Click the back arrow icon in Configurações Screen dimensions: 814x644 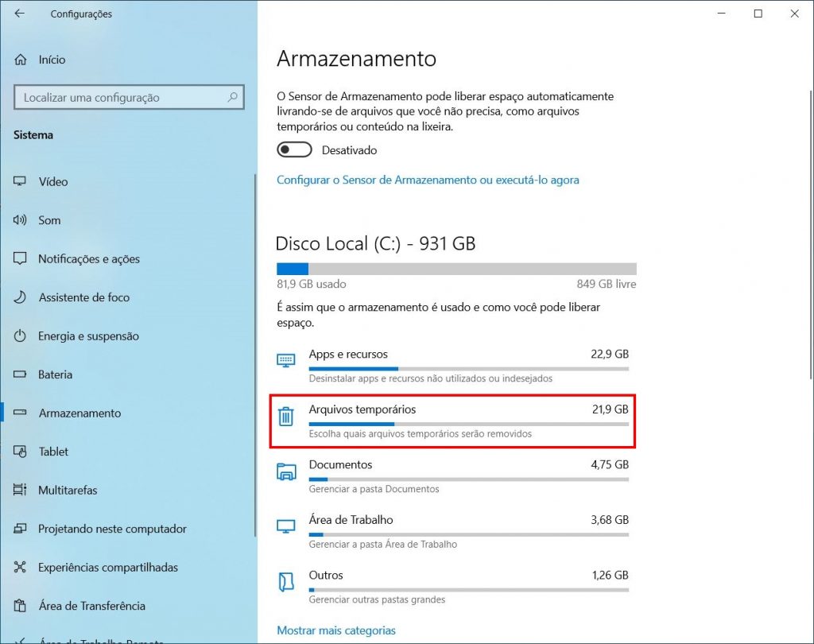tap(20, 14)
